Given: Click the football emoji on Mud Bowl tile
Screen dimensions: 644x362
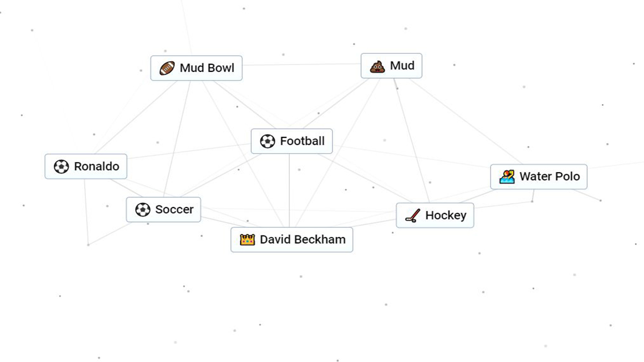Looking at the screenshot, I should [166, 68].
